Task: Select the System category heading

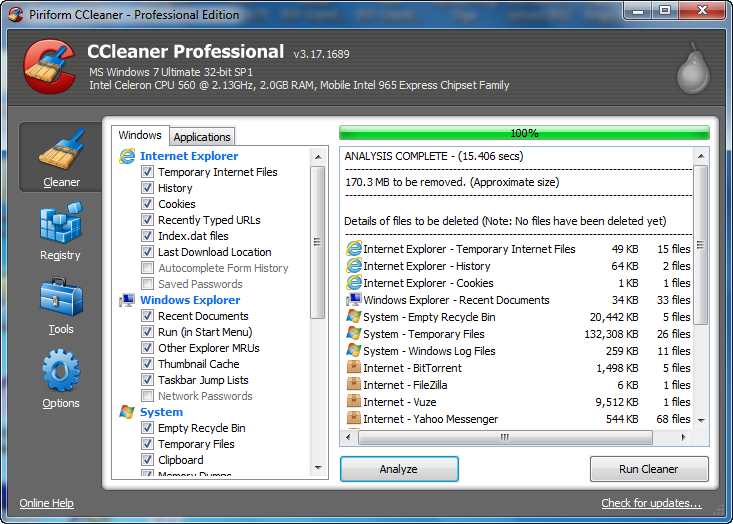Action: pos(161,412)
